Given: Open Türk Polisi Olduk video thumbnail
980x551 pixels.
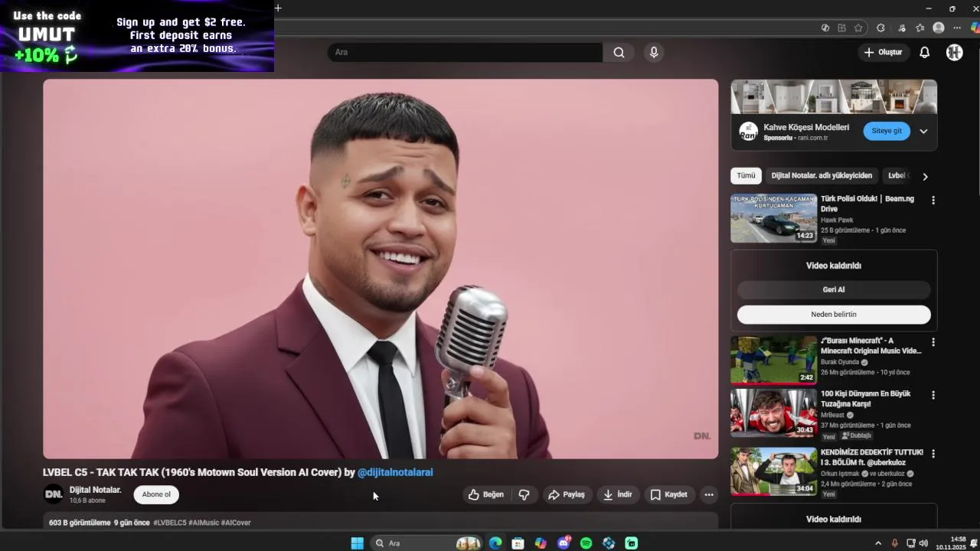Looking at the screenshot, I should pyautogui.click(x=773, y=218).
